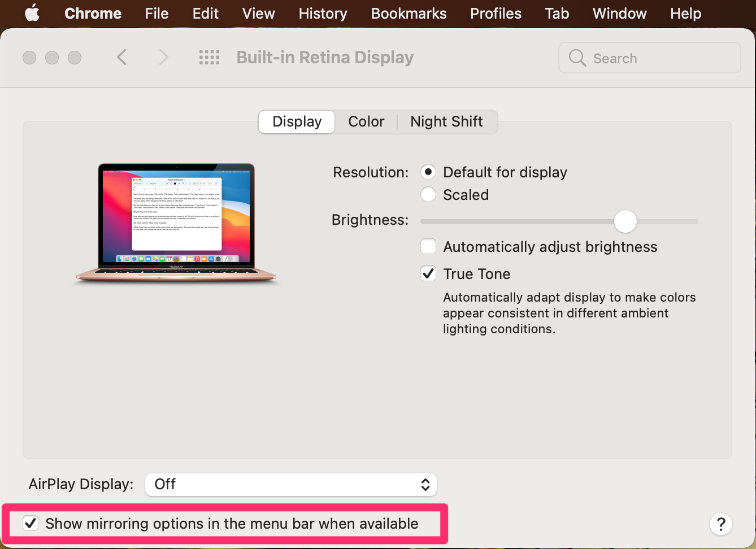Uncheck Show mirroring options in menu bar
This screenshot has height=549, width=756.
click(31, 524)
